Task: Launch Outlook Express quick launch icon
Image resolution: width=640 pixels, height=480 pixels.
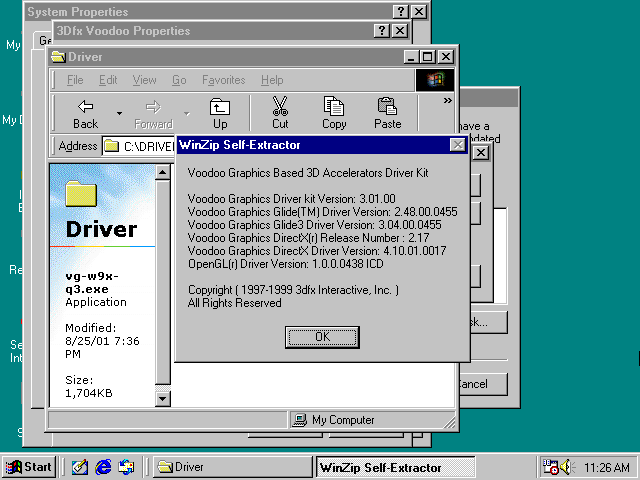Action: click(x=126, y=467)
